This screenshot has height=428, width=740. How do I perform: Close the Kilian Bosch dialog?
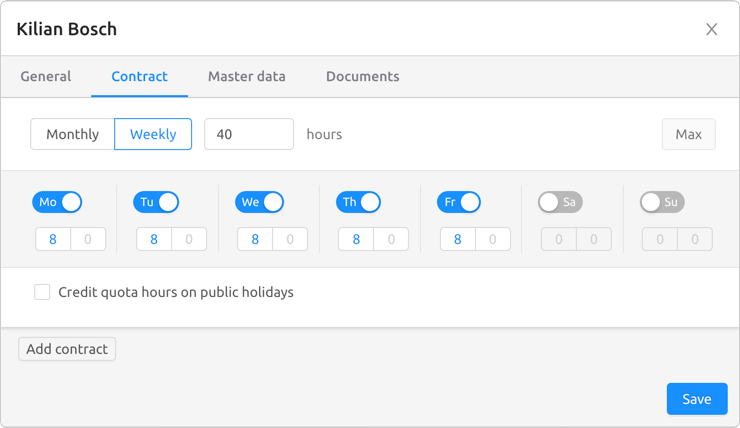tap(712, 29)
